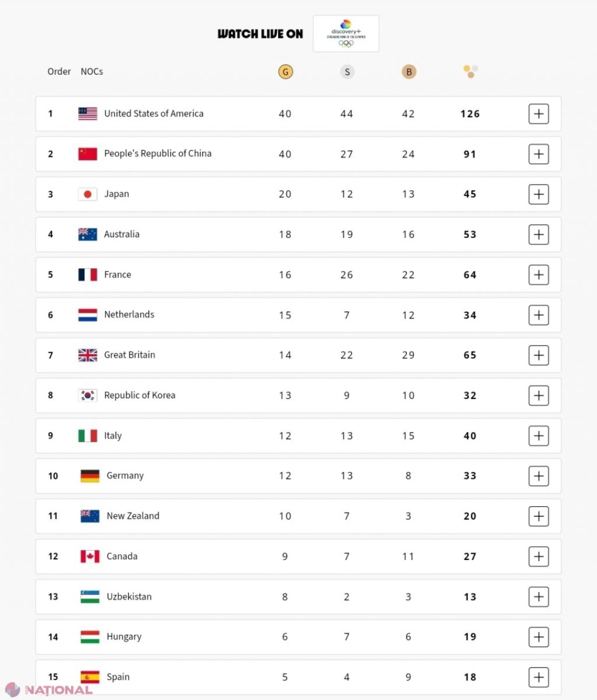This screenshot has height=700, width=597.
Task: Expand the Spain row
Action: [539, 677]
